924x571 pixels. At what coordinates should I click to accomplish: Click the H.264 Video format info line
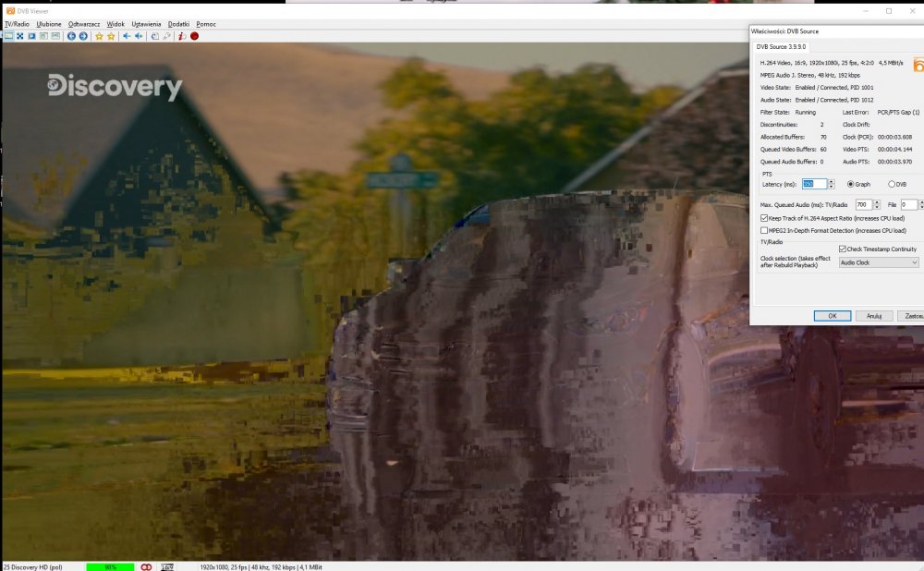coord(831,63)
